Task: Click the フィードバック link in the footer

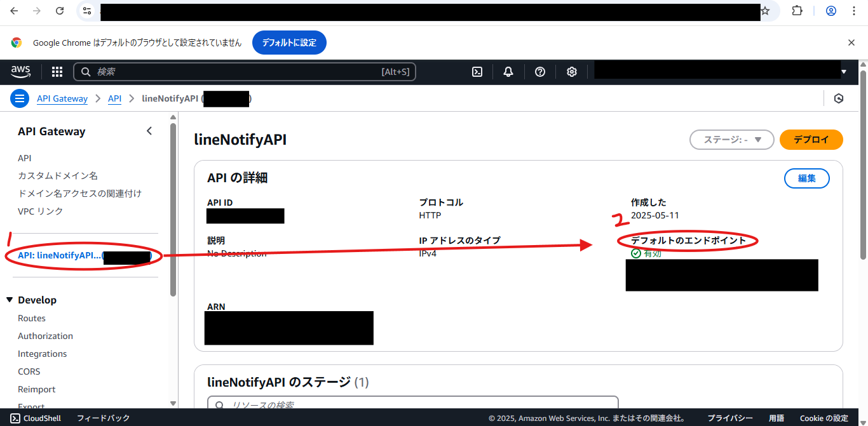Action: point(104,418)
